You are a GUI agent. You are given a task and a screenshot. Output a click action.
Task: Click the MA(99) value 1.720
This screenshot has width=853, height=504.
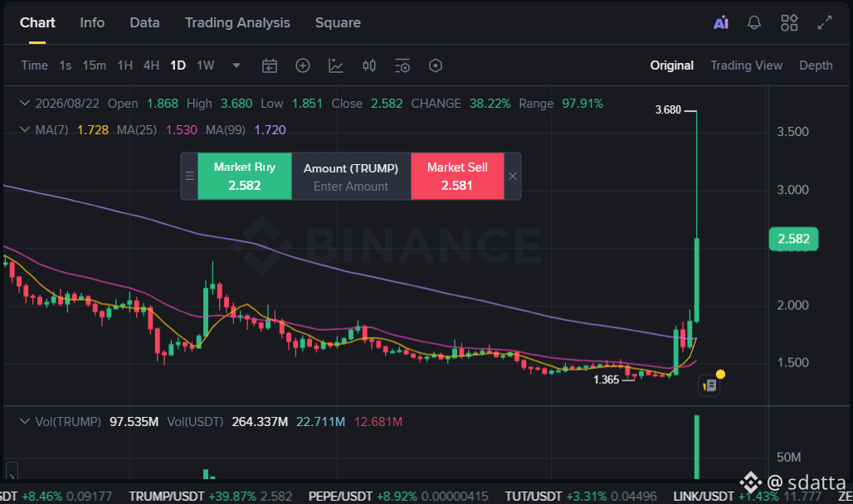click(270, 130)
